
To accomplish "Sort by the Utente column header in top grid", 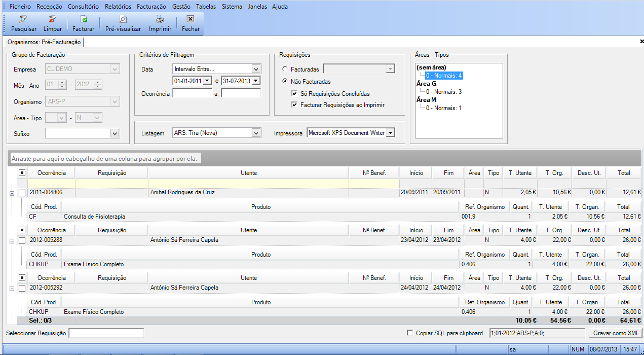I will pyautogui.click(x=249, y=173).
